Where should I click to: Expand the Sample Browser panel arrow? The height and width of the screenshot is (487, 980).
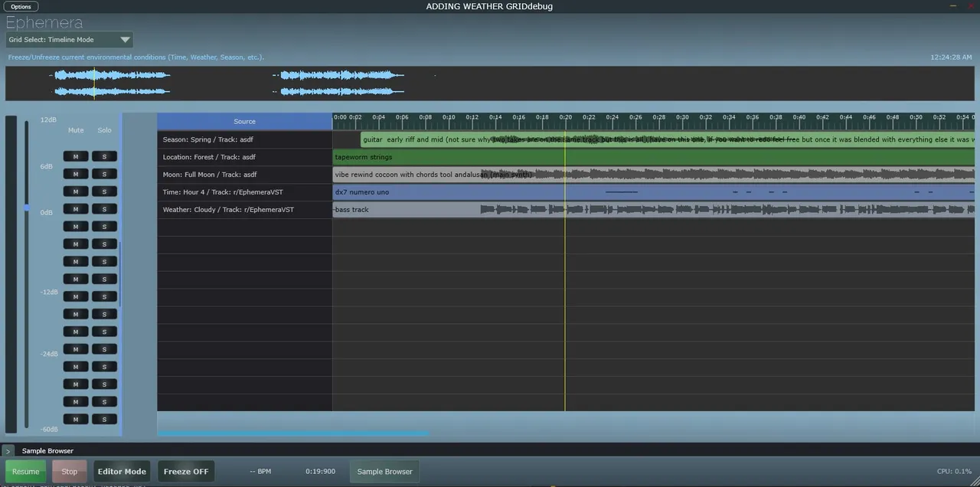[x=8, y=451]
